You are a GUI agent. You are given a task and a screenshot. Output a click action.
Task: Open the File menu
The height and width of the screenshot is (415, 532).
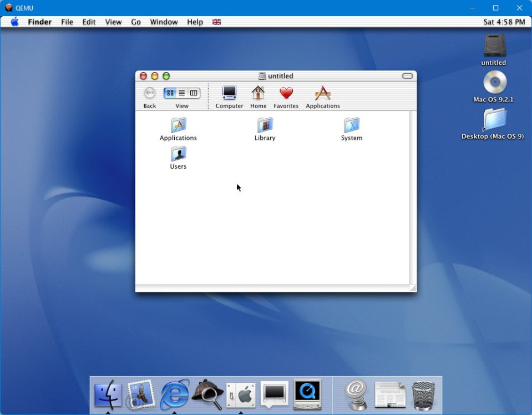[67, 22]
